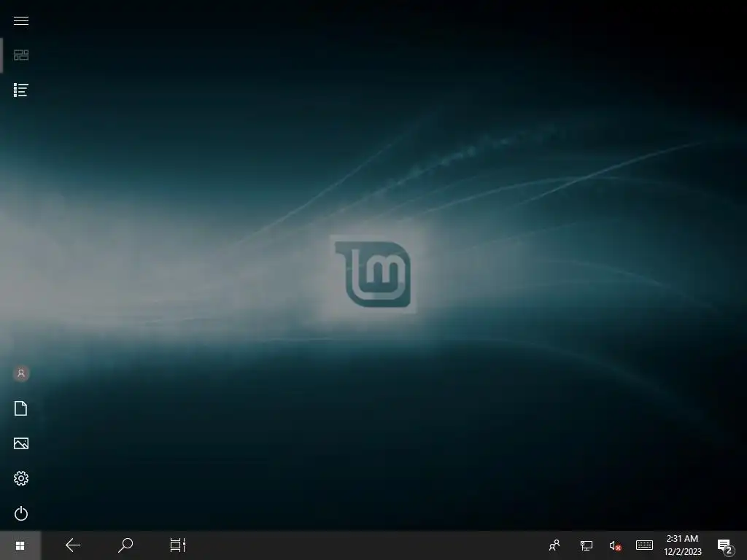Open taskbar Search magnifier
This screenshot has width=747, height=560.
pos(125,545)
